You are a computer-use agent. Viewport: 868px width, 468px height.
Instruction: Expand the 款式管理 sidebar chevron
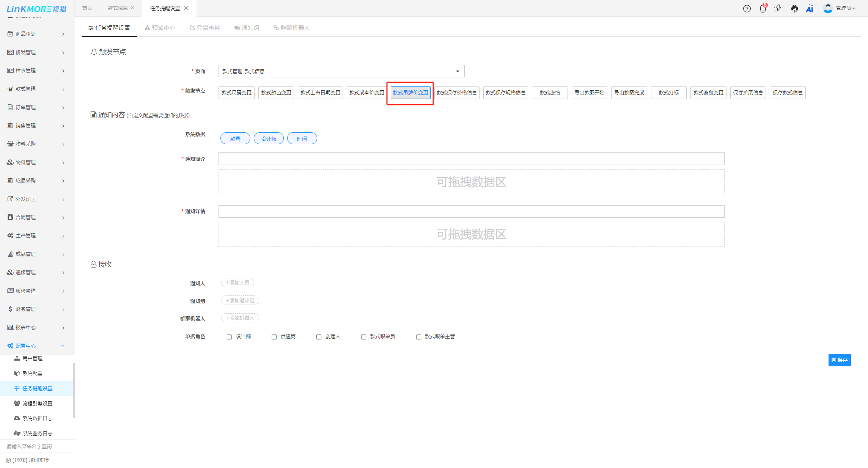tap(63, 89)
